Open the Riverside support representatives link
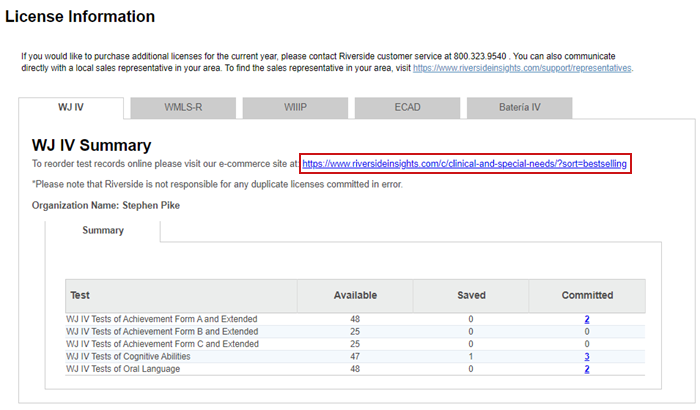 pos(522,68)
